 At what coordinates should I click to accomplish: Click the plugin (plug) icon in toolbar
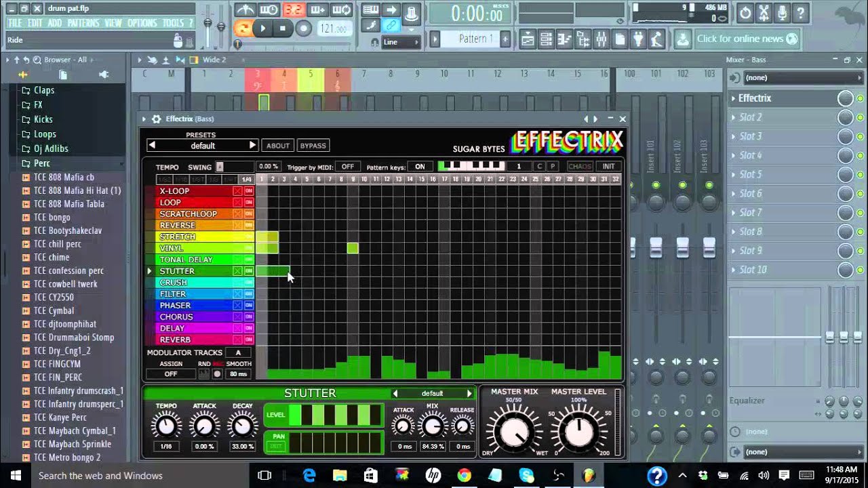[x=637, y=39]
